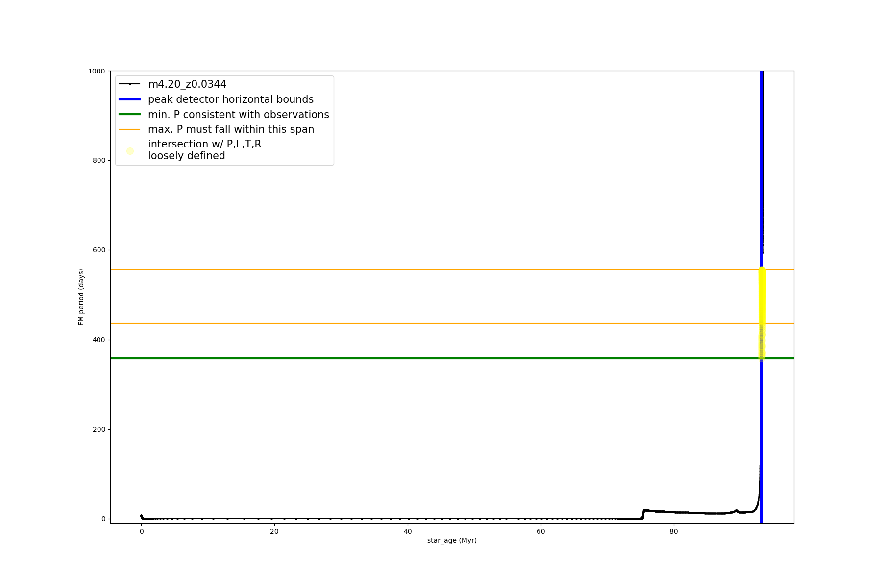This screenshot has width=882, height=588.
Task: Select the 'm4.20_z0.0344' legend label
Action: pyautogui.click(x=187, y=84)
